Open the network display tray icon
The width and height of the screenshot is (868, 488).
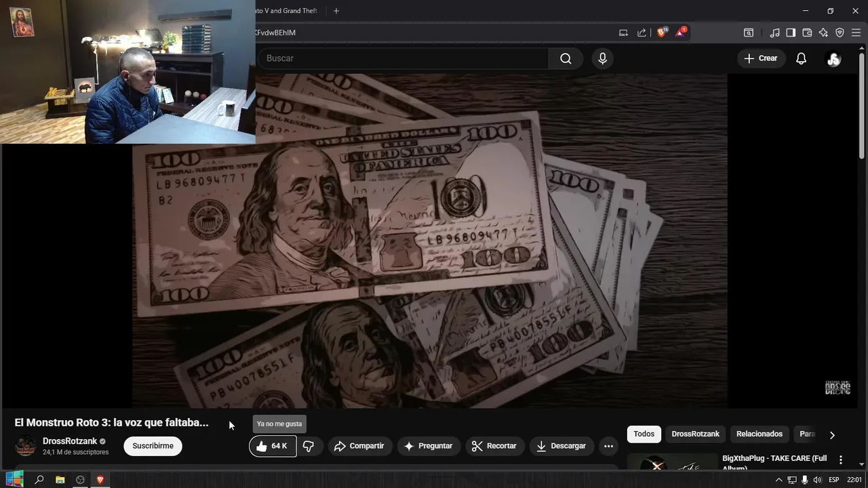(791, 480)
